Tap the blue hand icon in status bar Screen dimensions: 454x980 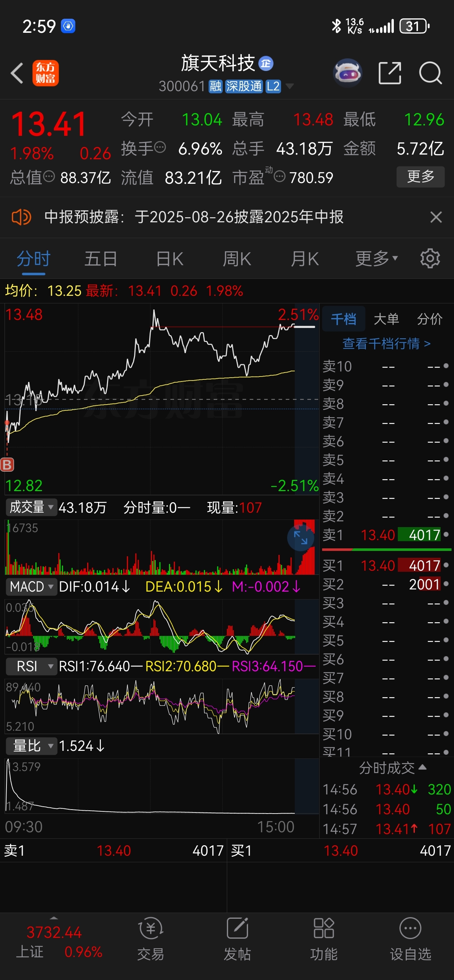68,26
